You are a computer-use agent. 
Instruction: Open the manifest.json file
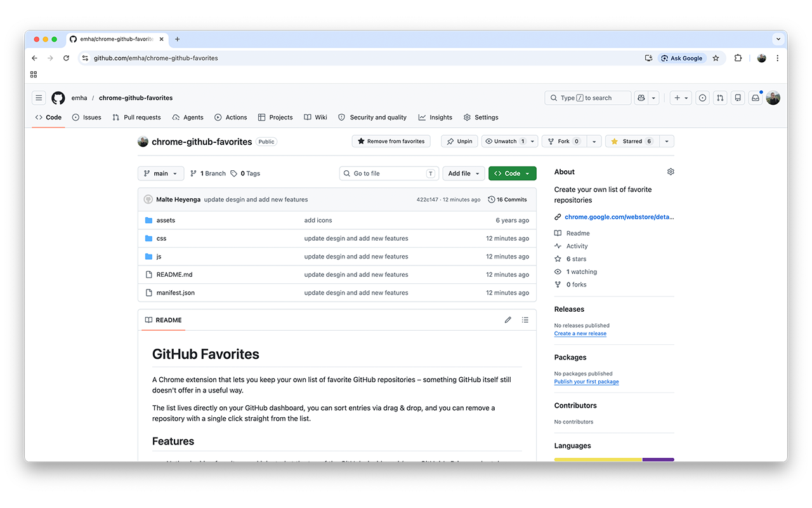point(176,293)
